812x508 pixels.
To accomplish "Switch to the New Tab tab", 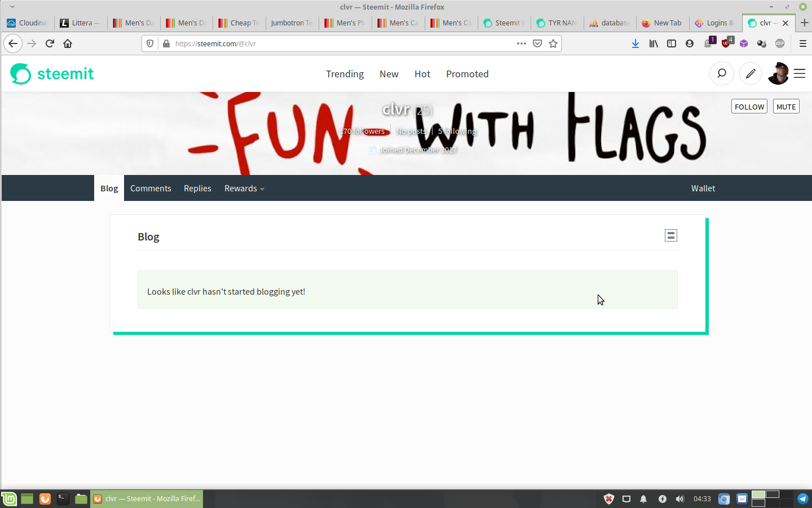I will click(x=662, y=23).
